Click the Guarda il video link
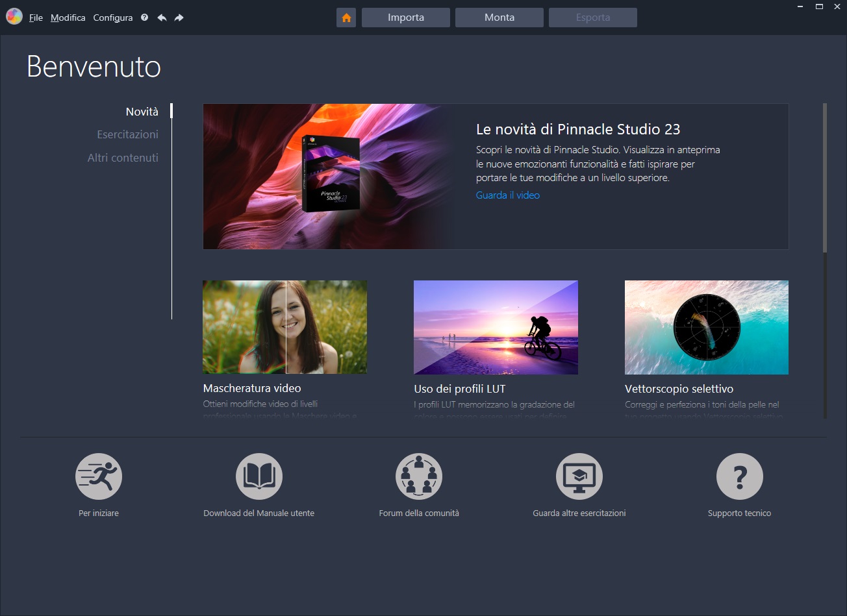The height and width of the screenshot is (616, 847). (507, 195)
